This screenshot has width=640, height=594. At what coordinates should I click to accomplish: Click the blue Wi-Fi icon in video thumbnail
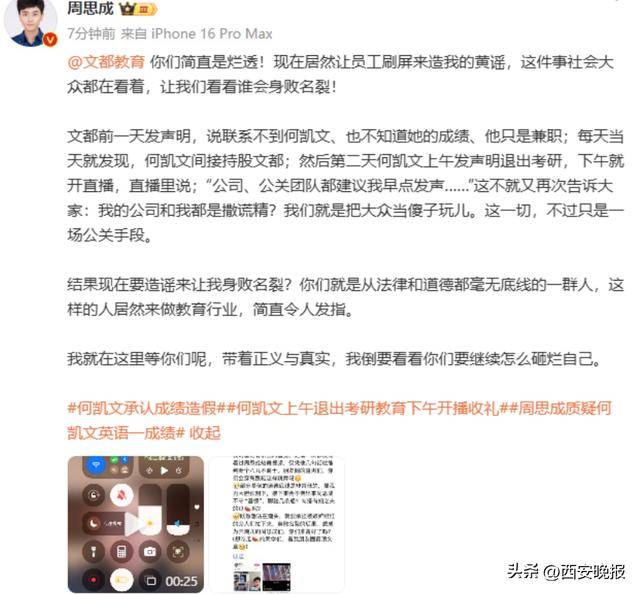pos(96,465)
